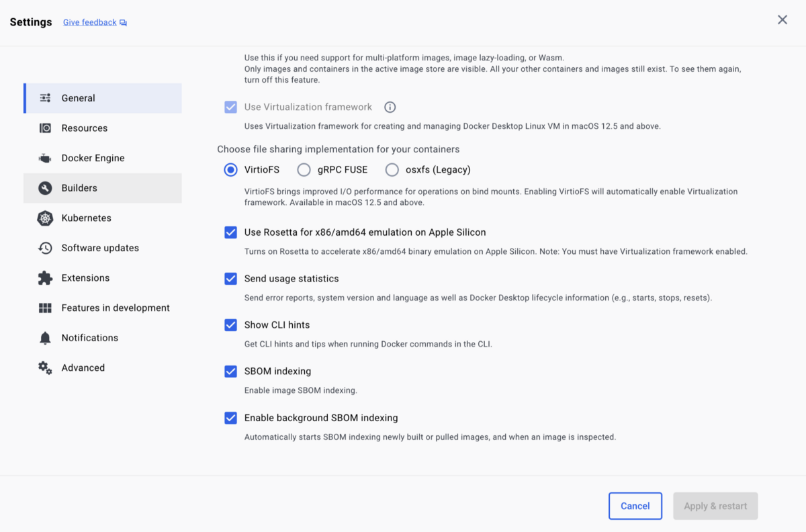
Task: Uncheck Use Rosetta for x86/amd64 emulation
Action: [230, 232]
